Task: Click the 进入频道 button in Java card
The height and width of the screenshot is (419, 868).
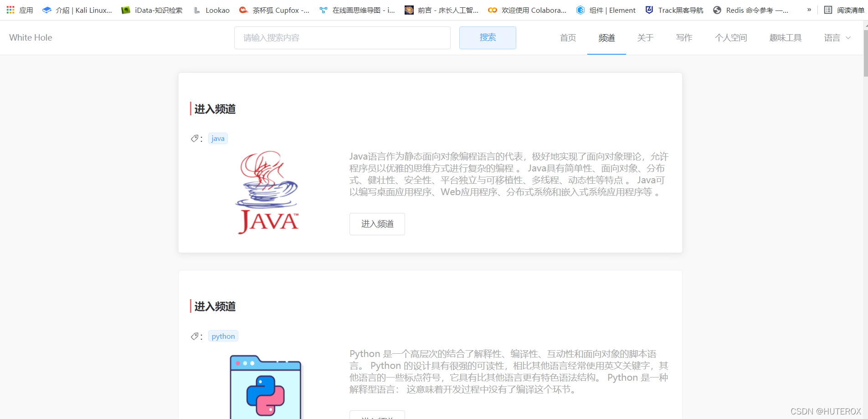Action: [x=377, y=224]
